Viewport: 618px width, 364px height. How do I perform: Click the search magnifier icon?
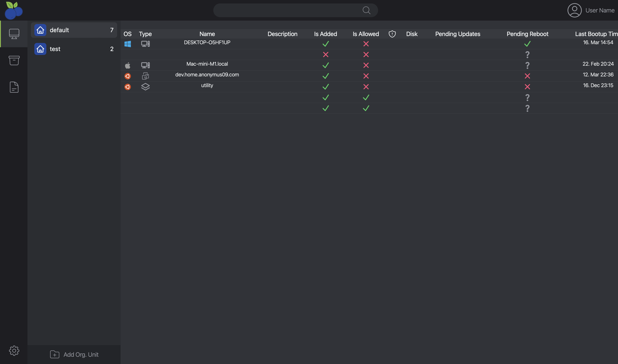click(x=366, y=10)
